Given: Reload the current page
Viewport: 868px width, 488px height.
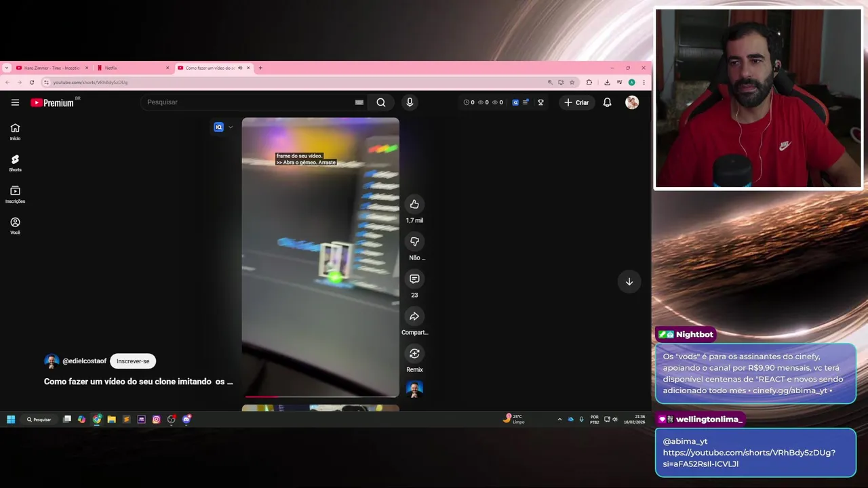Looking at the screenshot, I should (31, 82).
